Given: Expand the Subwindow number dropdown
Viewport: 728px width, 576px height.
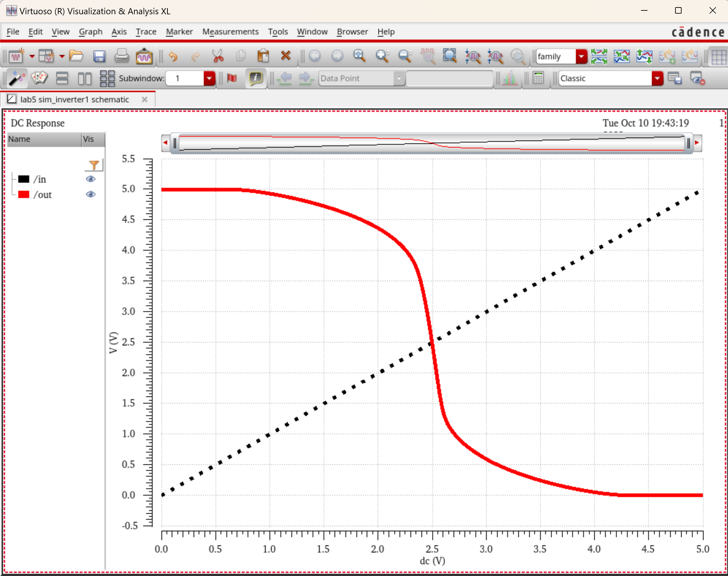Looking at the screenshot, I should coord(209,78).
